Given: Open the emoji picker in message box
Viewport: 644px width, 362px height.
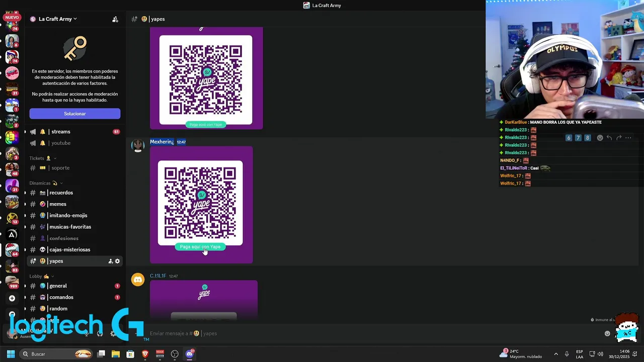Looking at the screenshot, I should (607, 333).
